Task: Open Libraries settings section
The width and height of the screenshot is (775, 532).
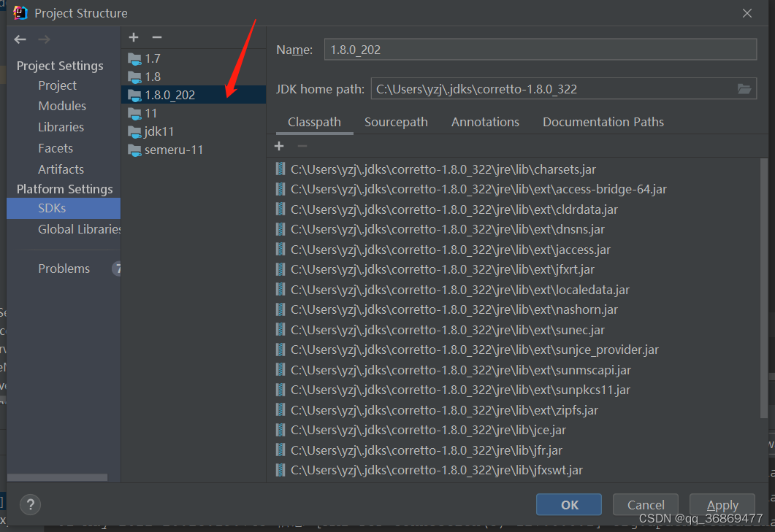Action: (61, 128)
